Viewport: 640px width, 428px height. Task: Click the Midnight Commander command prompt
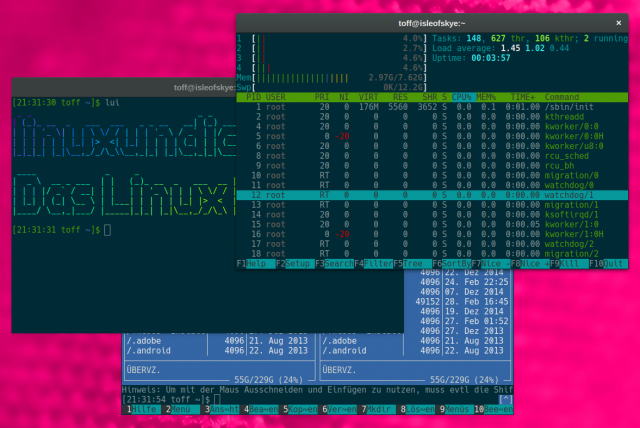pos(171,399)
